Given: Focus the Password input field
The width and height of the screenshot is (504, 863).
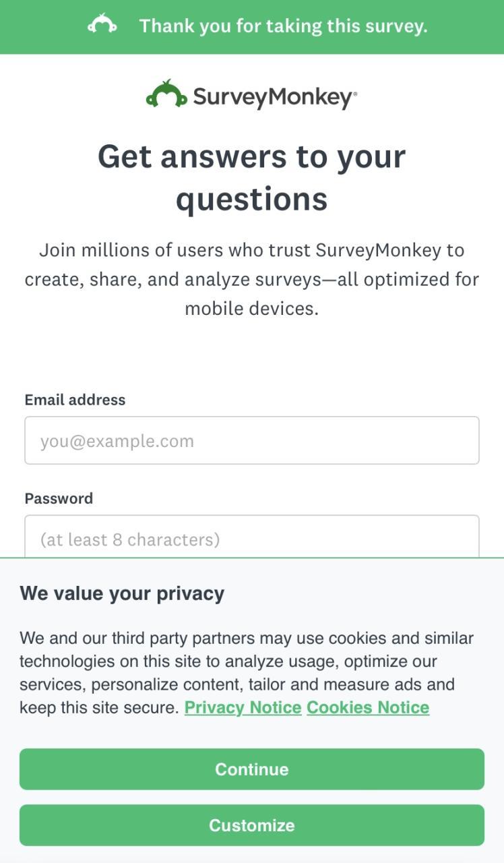Looking at the screenshot, I should click(252, 537).
